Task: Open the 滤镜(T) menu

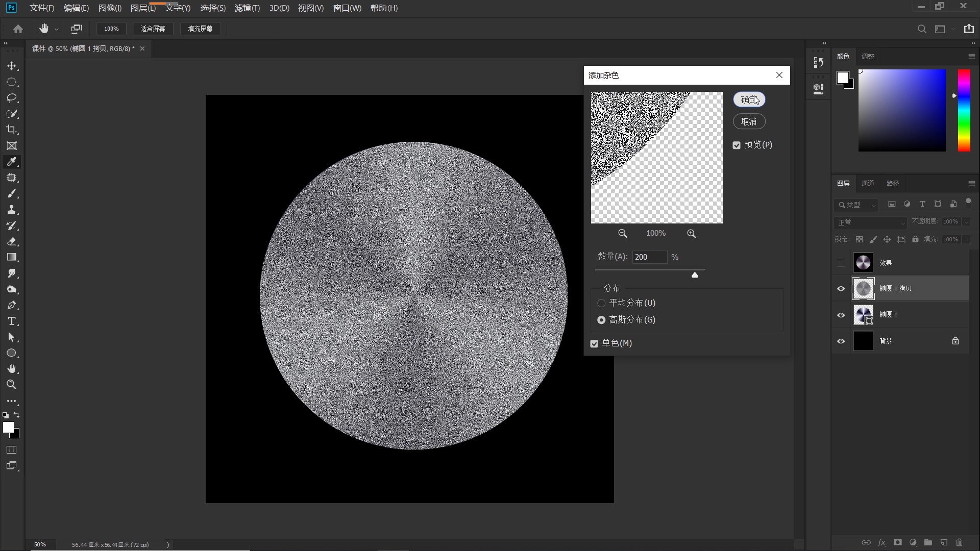Action: click(x=247, y=8)
